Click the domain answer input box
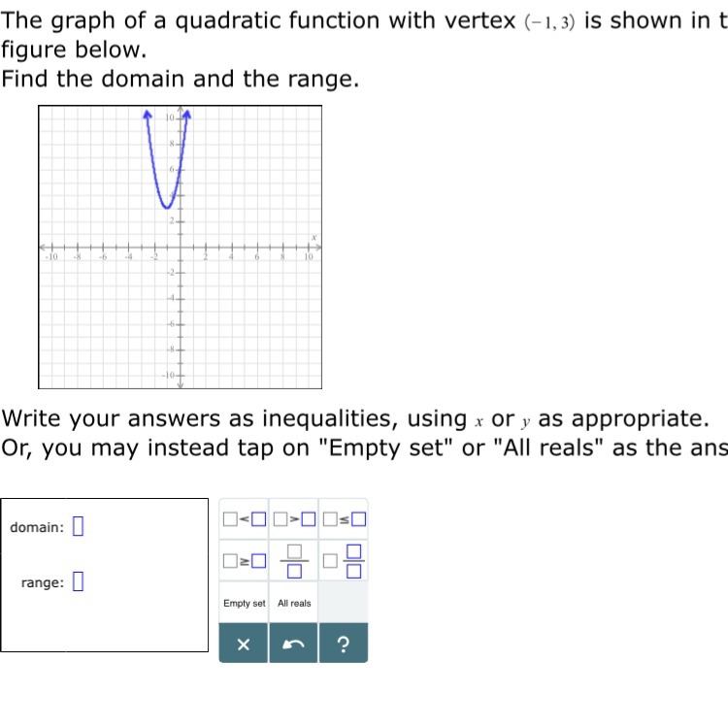The width and height of the screenshot is (728, 728). pyautogui.click(x=79, y=527)
